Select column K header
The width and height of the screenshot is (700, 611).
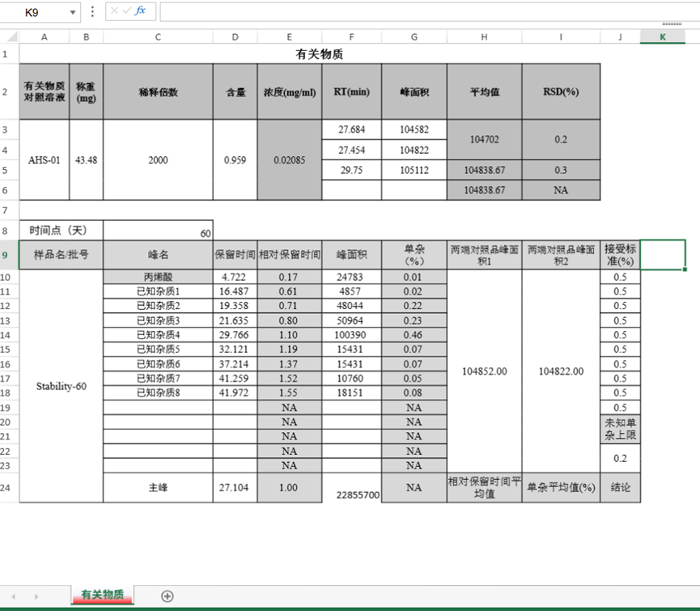point(662,36)
